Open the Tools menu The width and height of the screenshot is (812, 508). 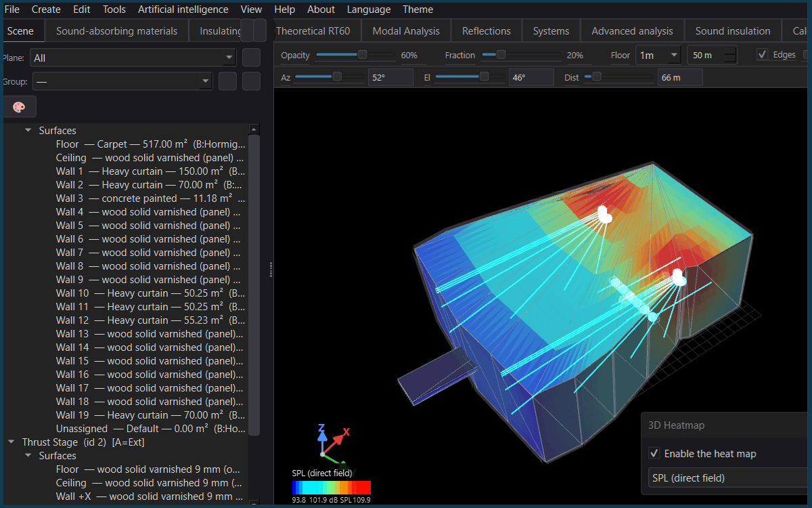point(114,9)
